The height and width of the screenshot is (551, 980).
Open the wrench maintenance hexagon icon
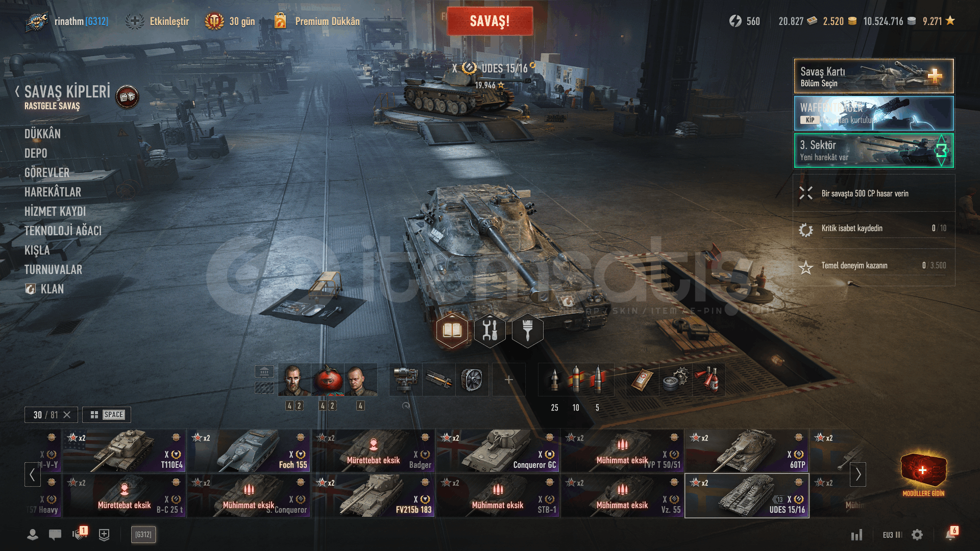(x=490, y=331)
